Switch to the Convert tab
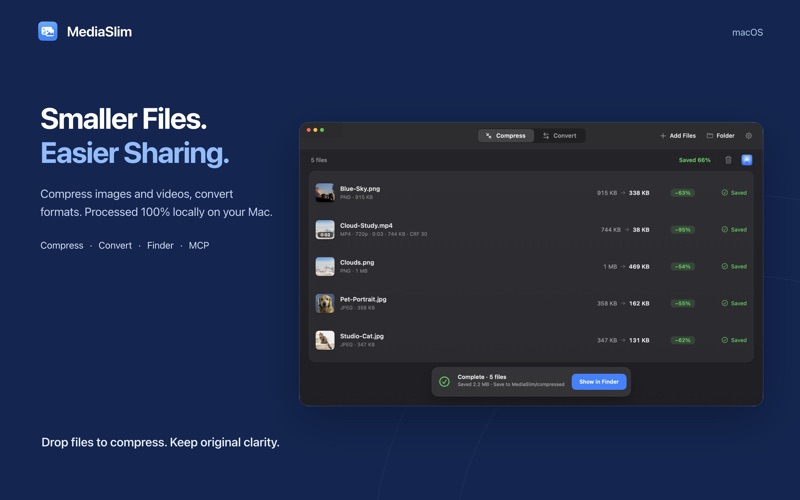 coord(559,136)
